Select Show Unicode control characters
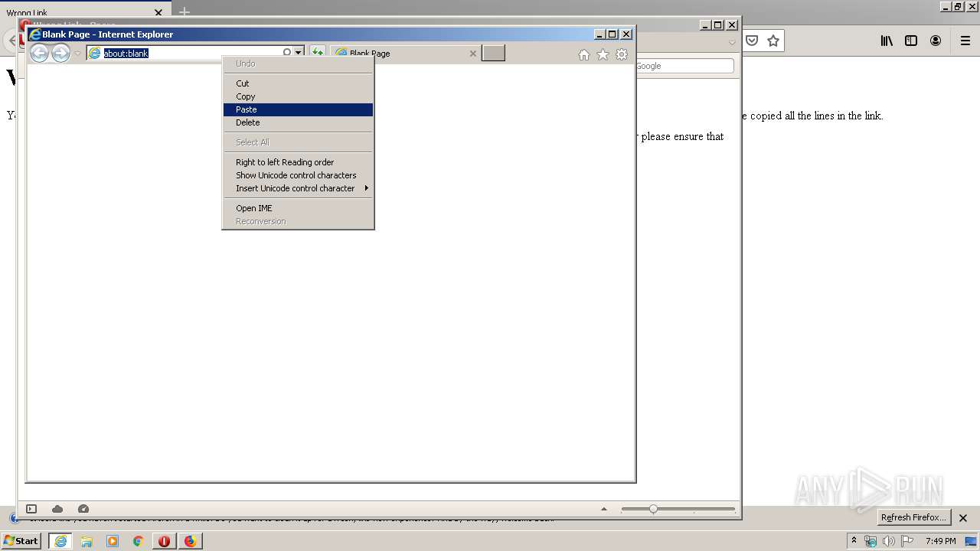Image resolution: width=980 pixels, height=551 pixels. tap(298, 175)
